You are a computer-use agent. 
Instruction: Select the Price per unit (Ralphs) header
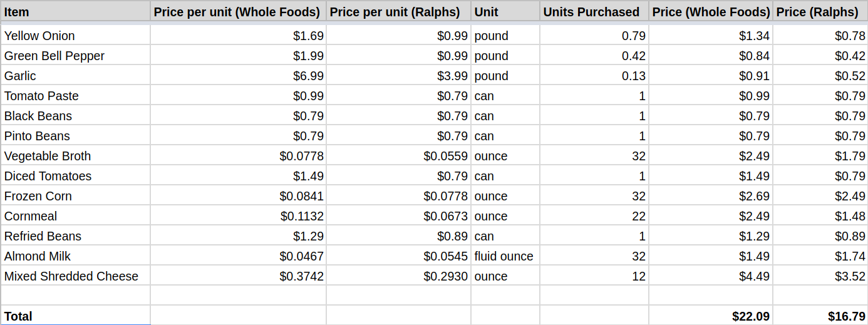(x=398, y=12)
